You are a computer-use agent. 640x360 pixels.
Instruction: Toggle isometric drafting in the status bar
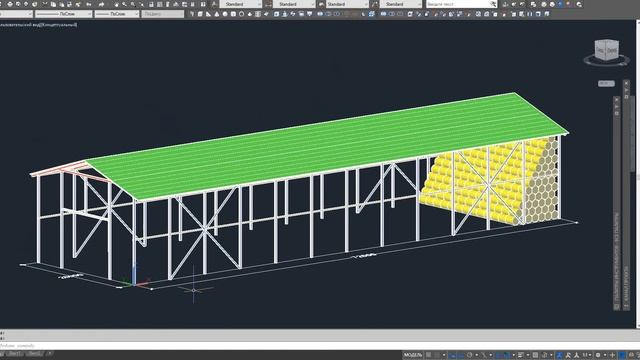point(484,355)
